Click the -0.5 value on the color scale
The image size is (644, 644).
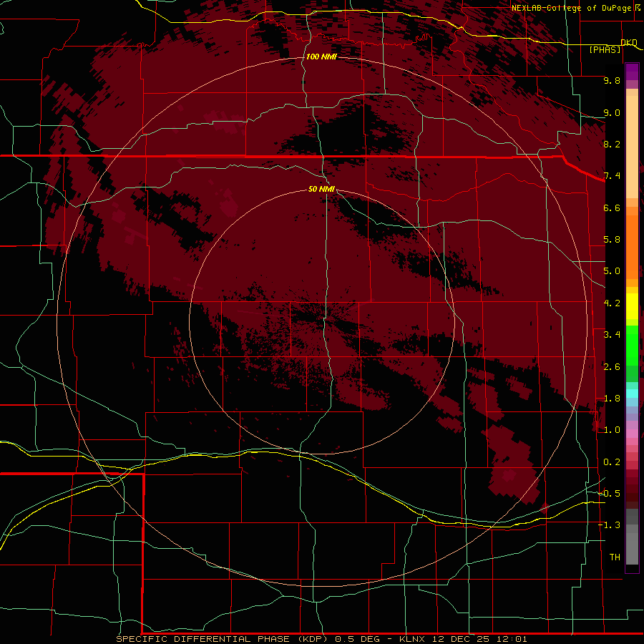point(610,493)
